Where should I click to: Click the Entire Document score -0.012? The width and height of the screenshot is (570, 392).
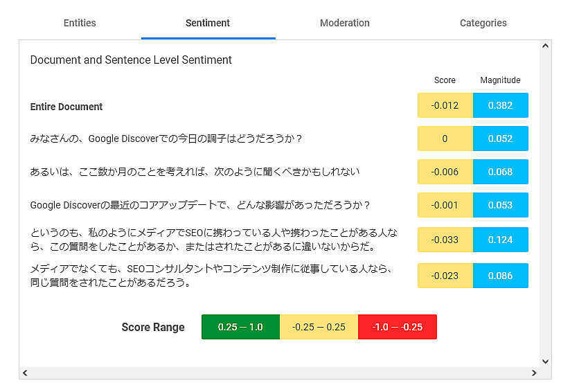[445, 105]
